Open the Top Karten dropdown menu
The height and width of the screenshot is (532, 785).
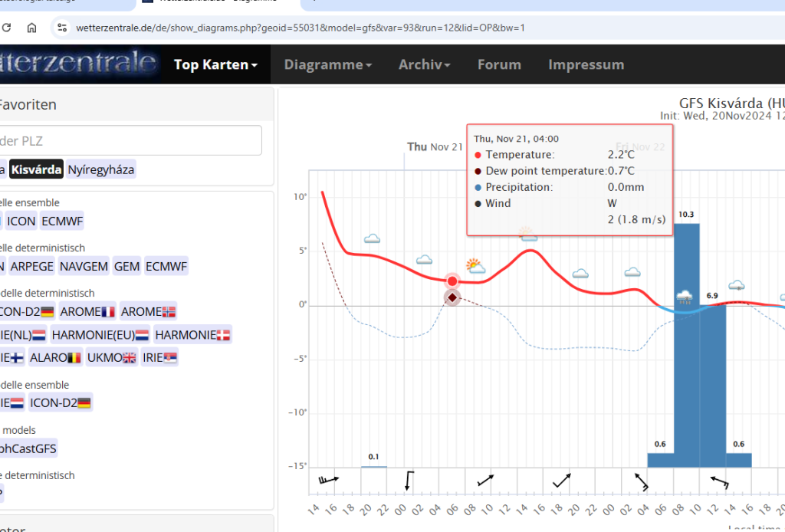point(215,65)
